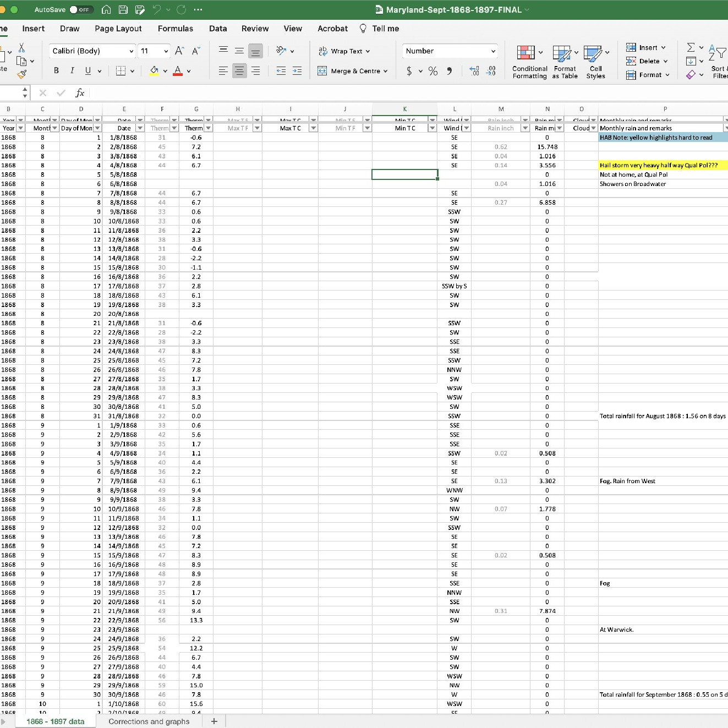Open the yellow fill colour picker

point(165,70)
